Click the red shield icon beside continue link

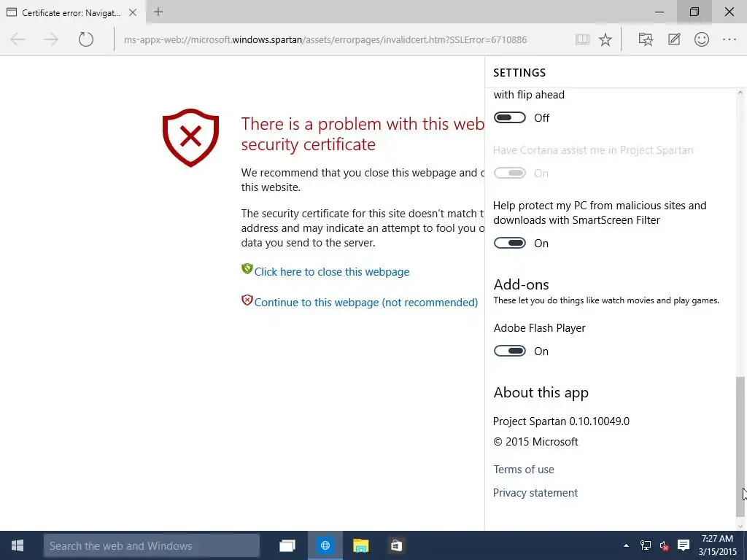point(247,300)
